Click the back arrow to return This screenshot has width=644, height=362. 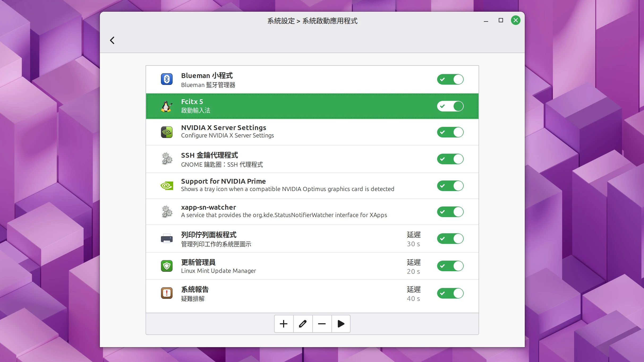pyautogui.click(x=112, y=40)
